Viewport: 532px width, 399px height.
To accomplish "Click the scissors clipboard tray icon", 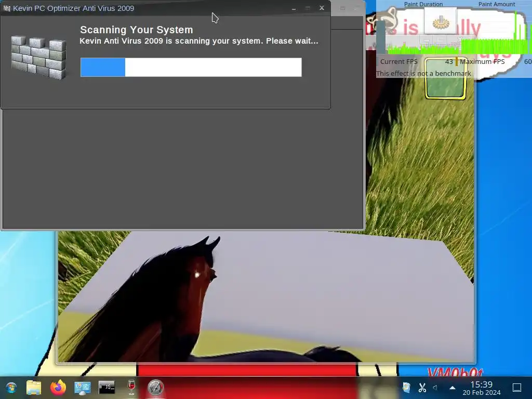I will click(422, 387).
